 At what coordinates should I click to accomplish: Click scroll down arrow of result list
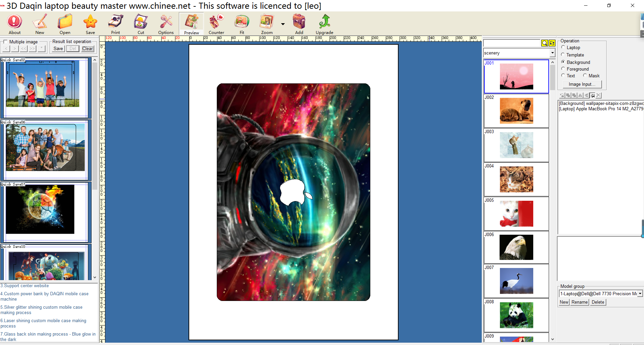tap(95, 277)
